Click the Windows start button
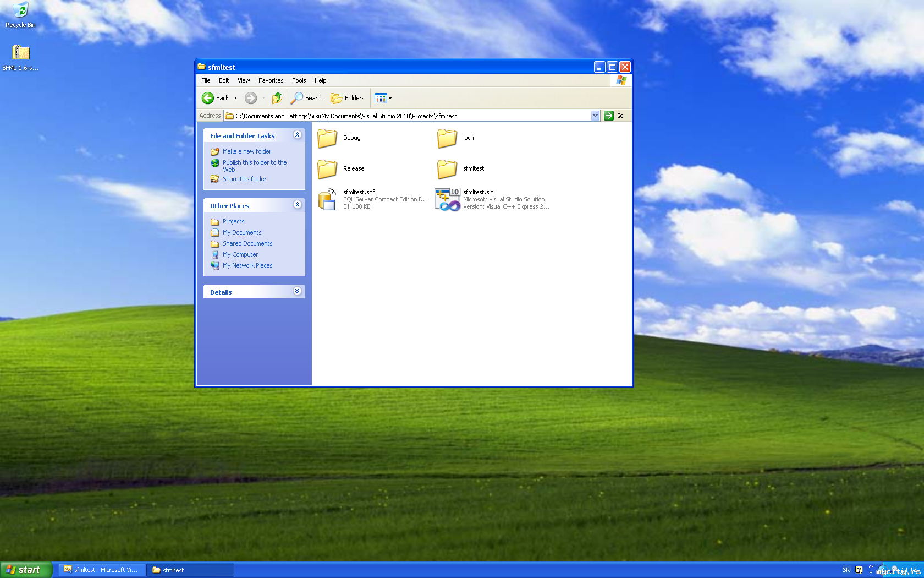Screen dimensions: 924x578 26,570
